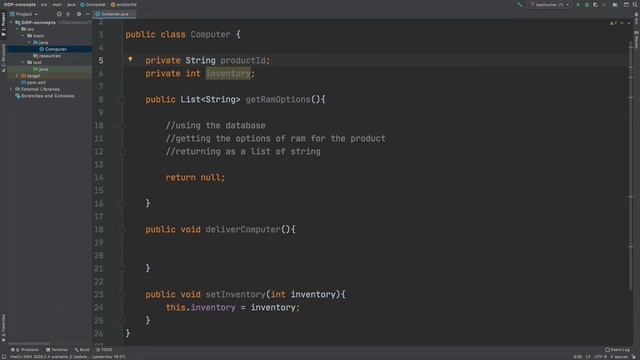The image size is (640, 360).
Task: Open the Project view selector dropdown
Action: click(24, 14)
